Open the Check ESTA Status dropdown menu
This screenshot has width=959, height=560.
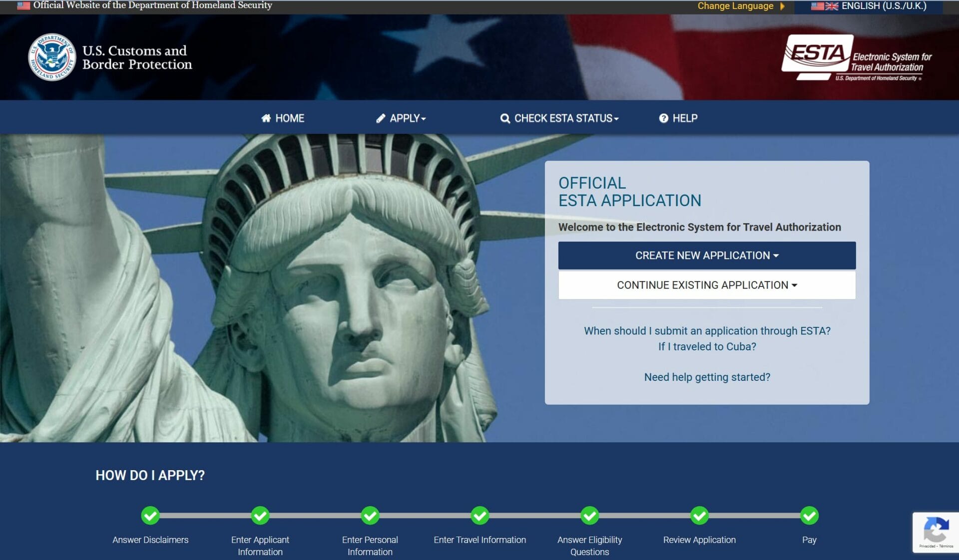click(559, 118)
